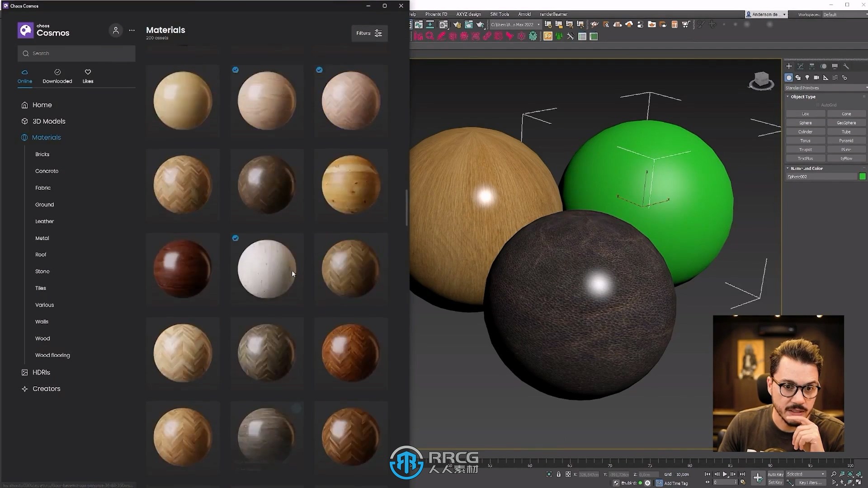Open the Hierarchy tab icon in command panel

812,66
